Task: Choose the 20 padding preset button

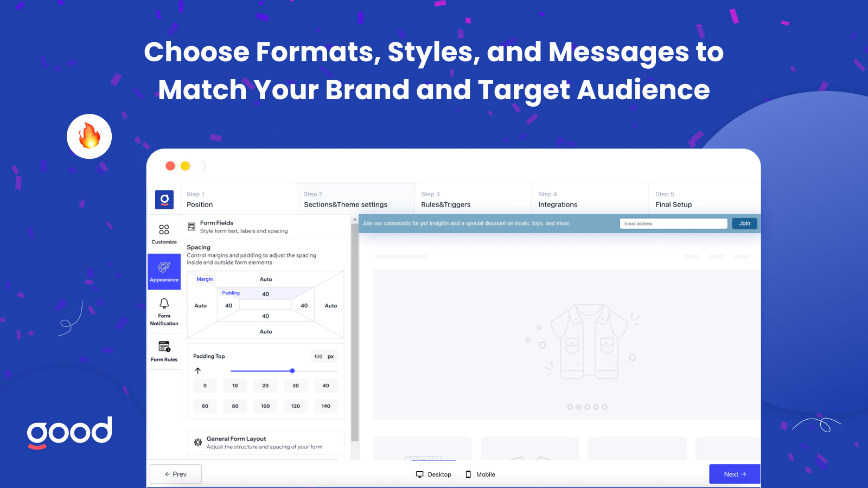Action: 265,386
